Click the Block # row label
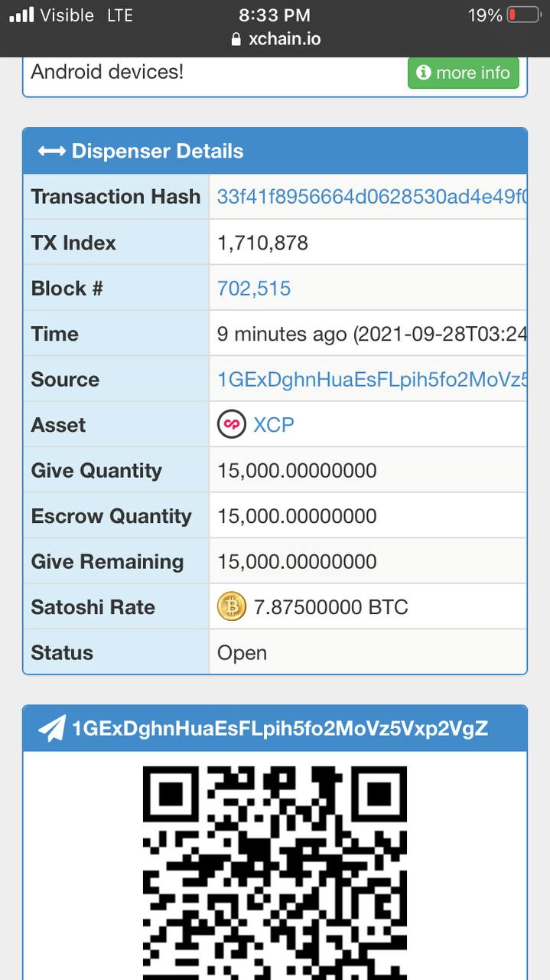Viewport: 550px width, 980px height. [67, 289]
